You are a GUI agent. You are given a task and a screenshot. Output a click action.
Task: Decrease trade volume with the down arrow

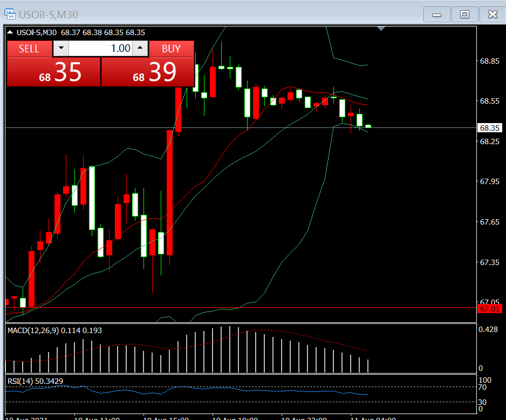(x=60, y=49)
